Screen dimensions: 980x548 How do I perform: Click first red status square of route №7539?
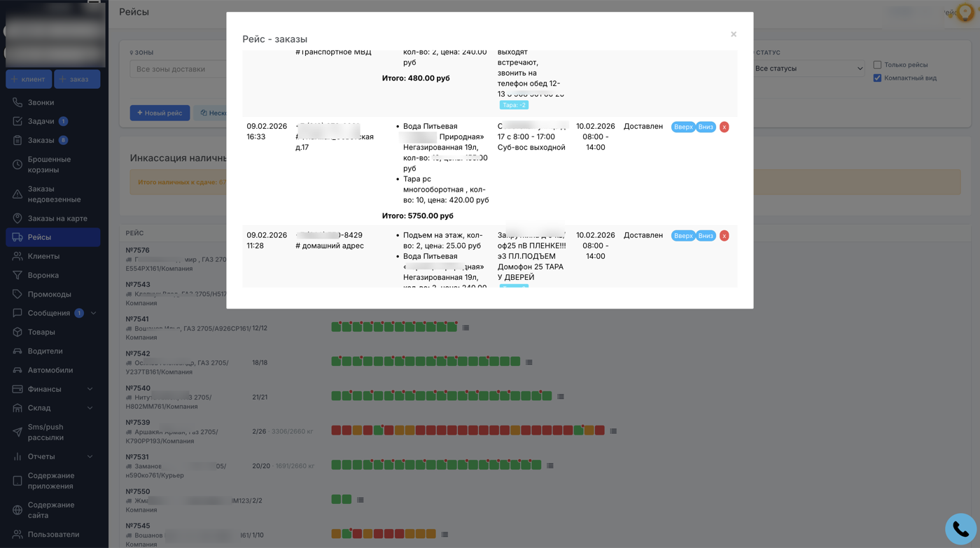336,430
